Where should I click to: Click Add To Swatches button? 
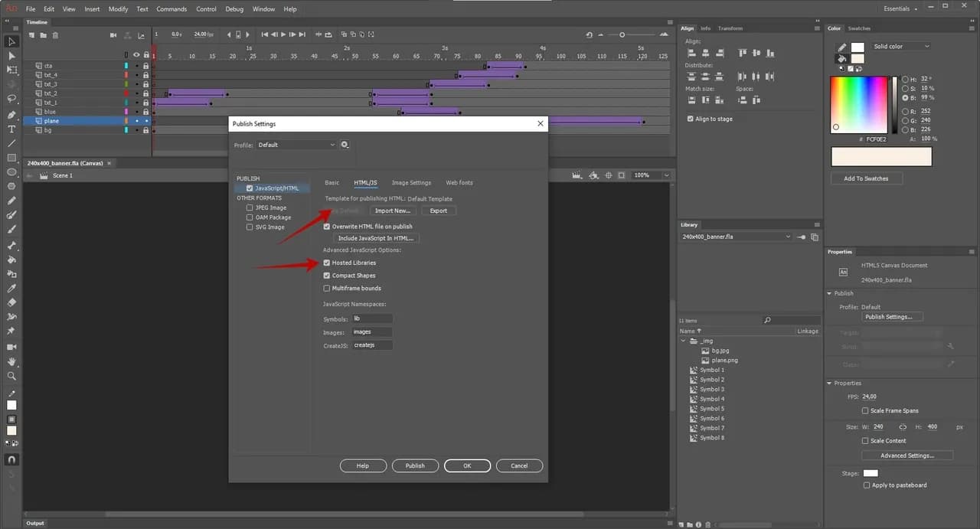click(x=866, y=178)
